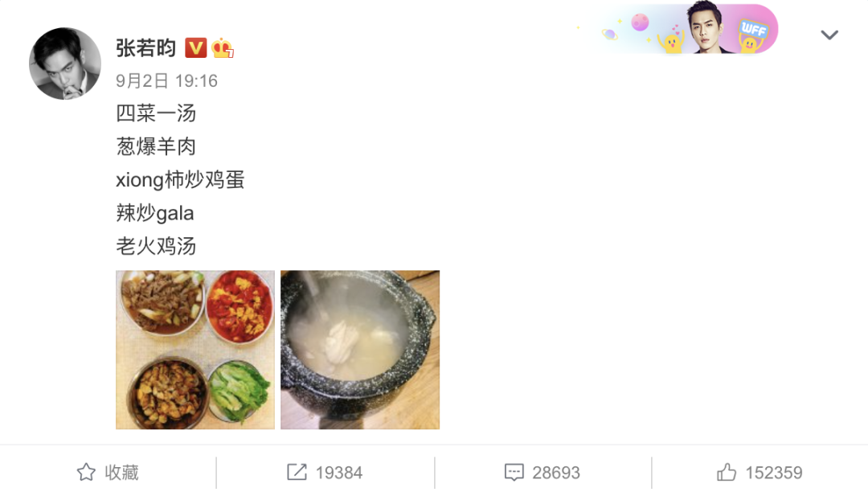Click the like count 152359
This screenshot has width=868, height=496.
(x=773, y=473)
